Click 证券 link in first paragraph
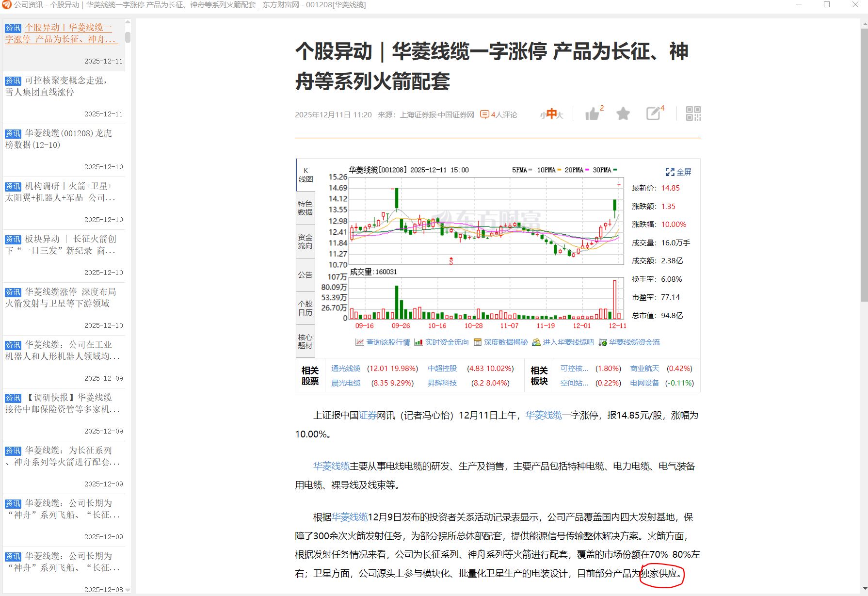The height and width of the screenshot is (596, 868). coord(368,416)
